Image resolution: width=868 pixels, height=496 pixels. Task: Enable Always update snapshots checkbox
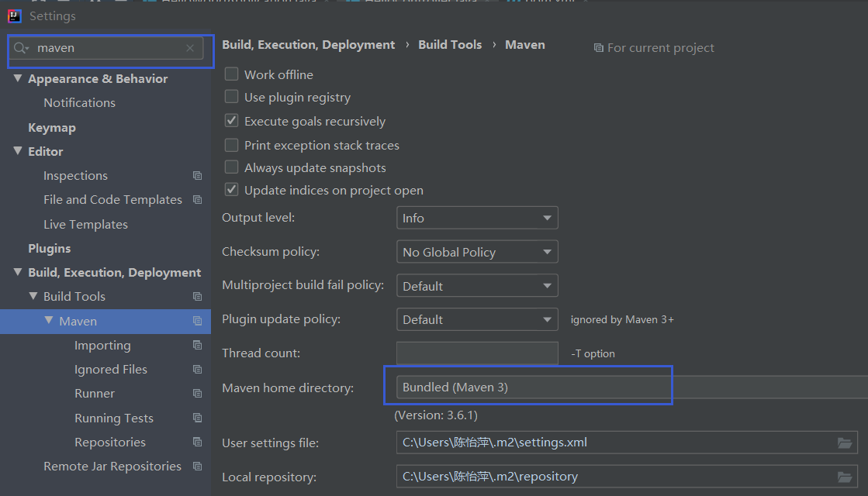(231, 167)
